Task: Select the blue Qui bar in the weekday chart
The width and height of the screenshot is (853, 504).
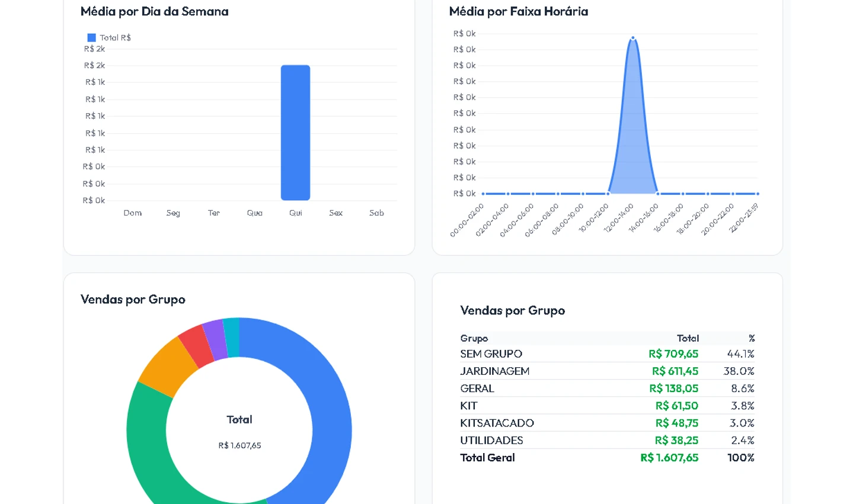Action: coord(295,133)
